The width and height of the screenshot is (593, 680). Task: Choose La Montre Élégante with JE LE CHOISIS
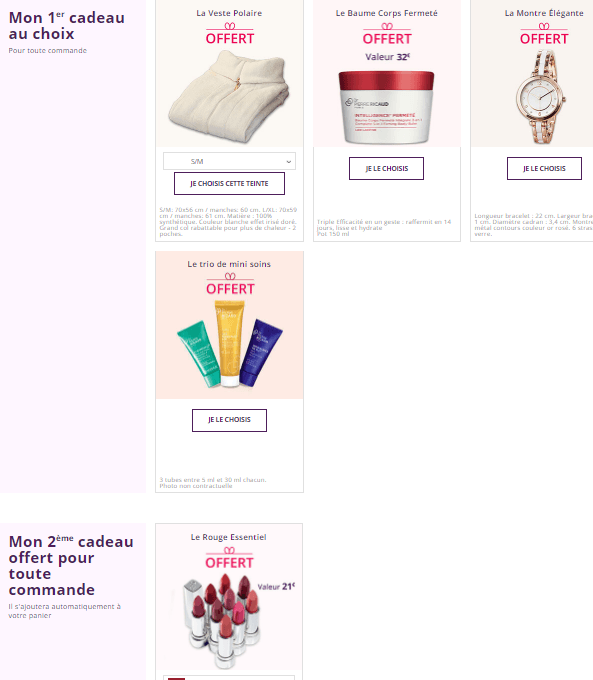coord(544,168)
